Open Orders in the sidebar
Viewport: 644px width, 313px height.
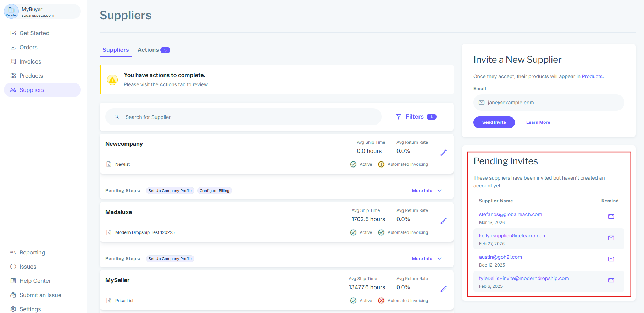(28, 47)
